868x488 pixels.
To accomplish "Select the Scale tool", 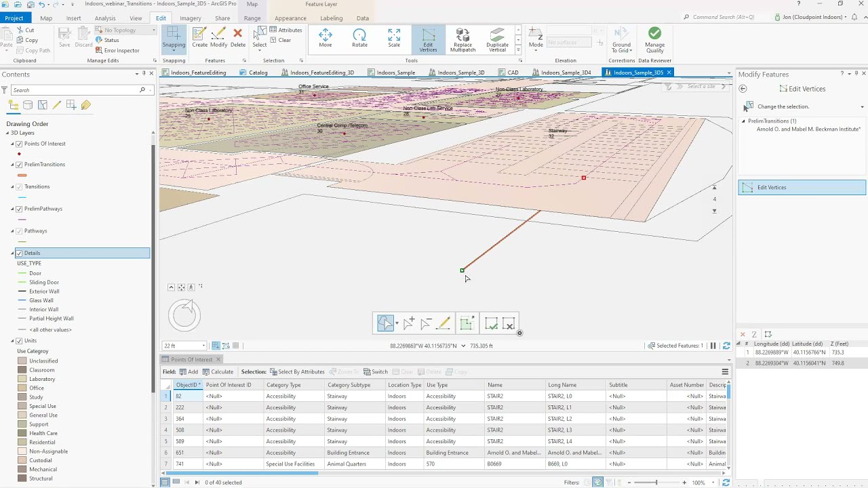I will pyautogui.click(x=394, y=39).
